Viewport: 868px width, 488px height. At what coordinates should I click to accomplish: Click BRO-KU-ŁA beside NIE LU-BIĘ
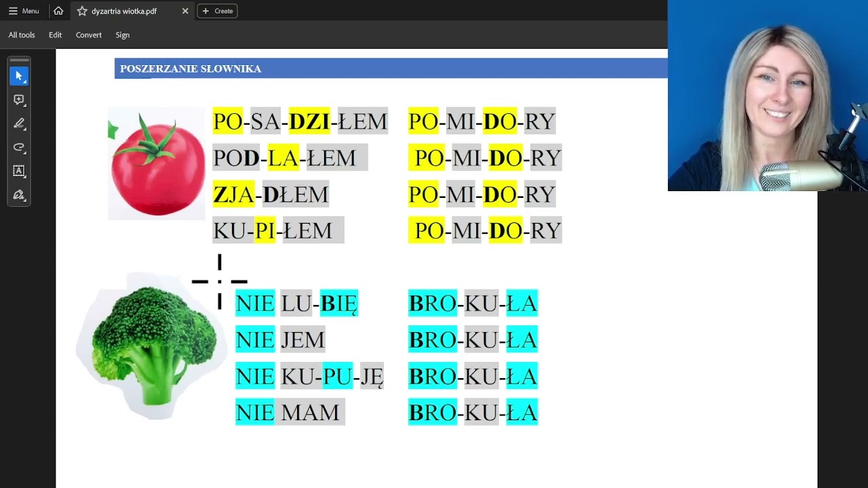473,303
